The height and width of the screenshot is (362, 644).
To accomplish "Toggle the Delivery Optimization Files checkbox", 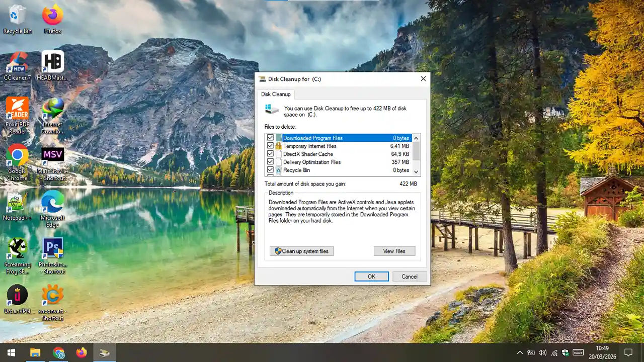I will (x=270, y=162).
